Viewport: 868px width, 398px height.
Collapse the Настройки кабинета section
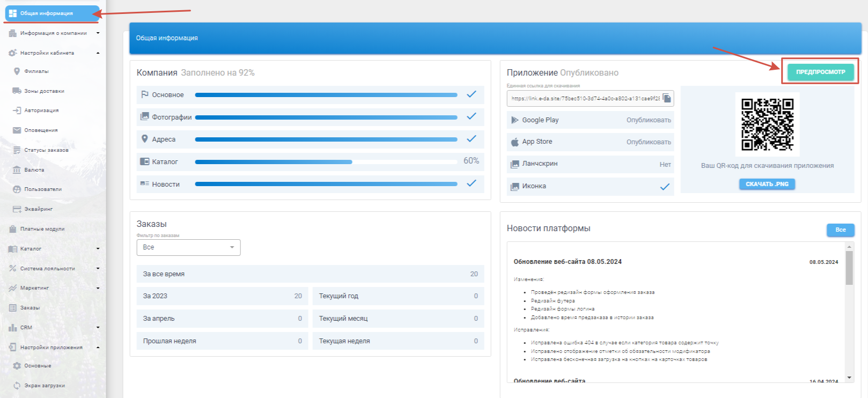pos(98,53)
